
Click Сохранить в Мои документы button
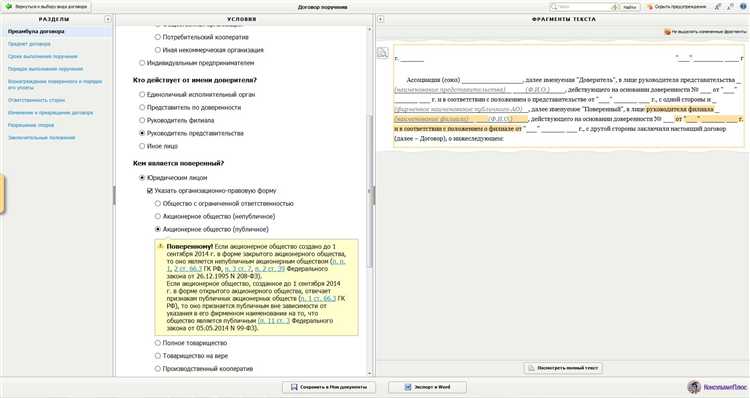329,387
